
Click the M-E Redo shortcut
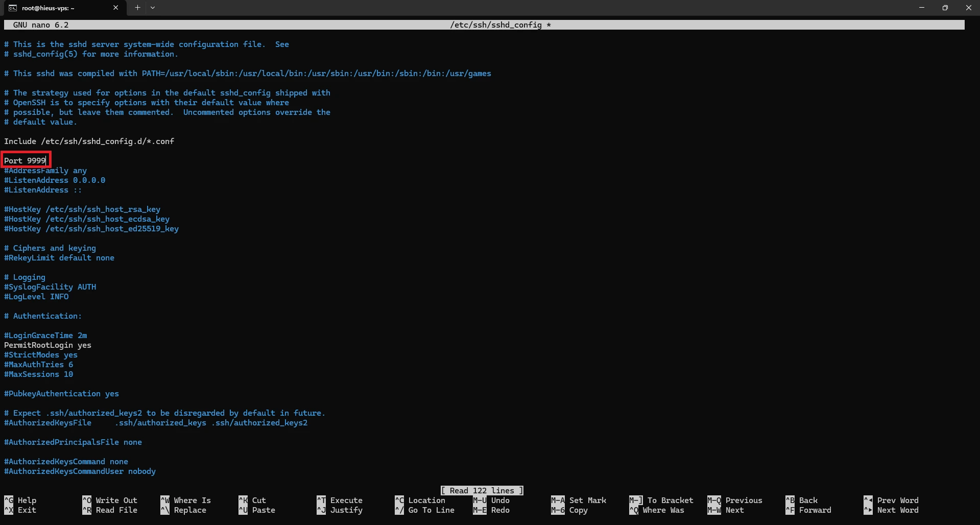(491, 510)
